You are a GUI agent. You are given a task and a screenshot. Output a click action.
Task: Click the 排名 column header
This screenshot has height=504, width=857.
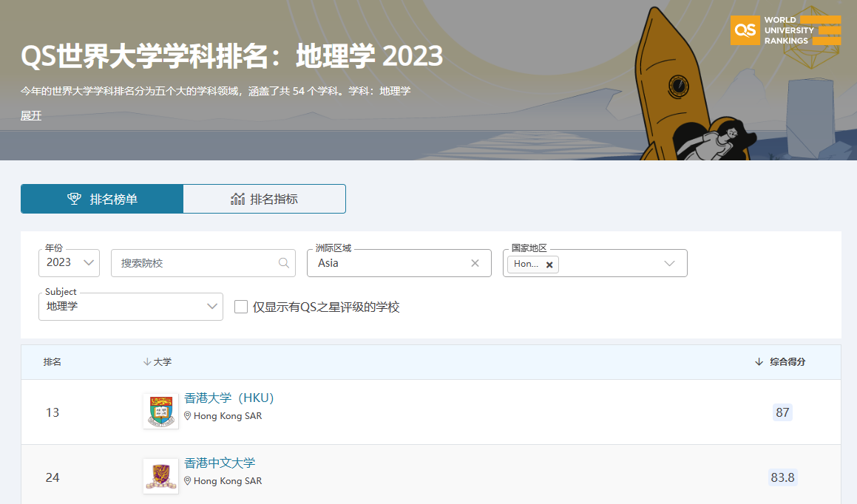click(x=52, y=362)
